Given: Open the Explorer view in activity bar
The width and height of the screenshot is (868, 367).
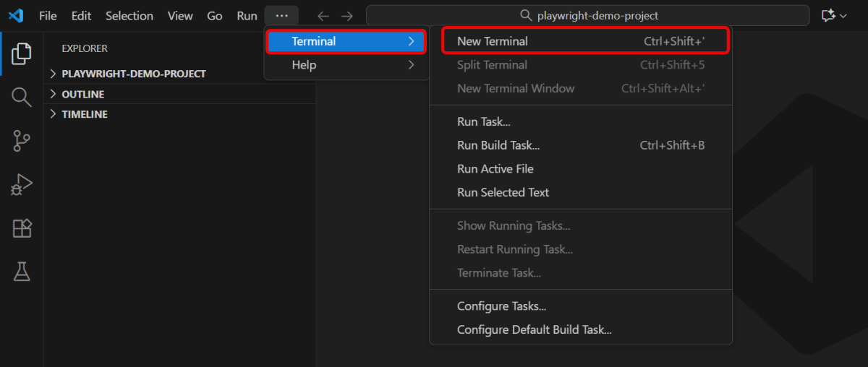Looking at the screenshot, I should click(x=22, y=53).
